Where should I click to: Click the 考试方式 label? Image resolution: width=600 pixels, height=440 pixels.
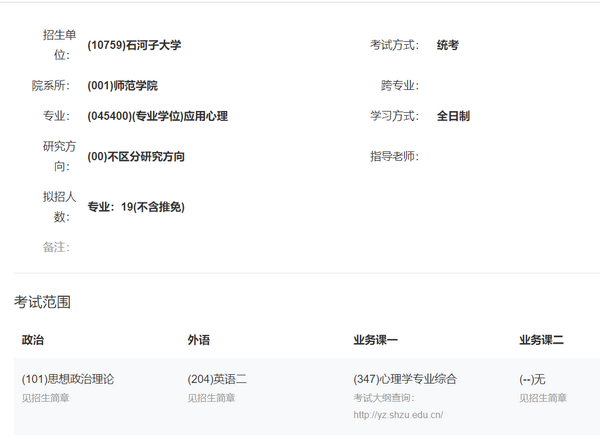coord(395,45)
